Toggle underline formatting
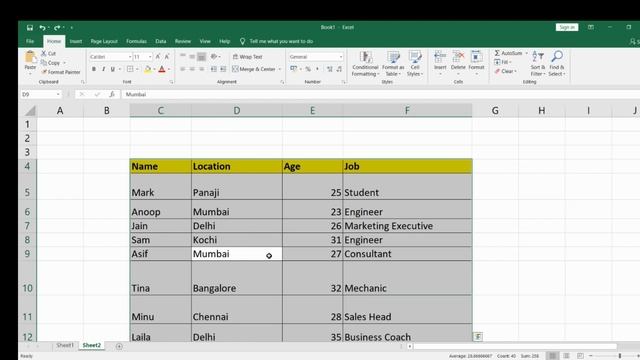This screenshot has height=360, width=640. pos(113,69)
